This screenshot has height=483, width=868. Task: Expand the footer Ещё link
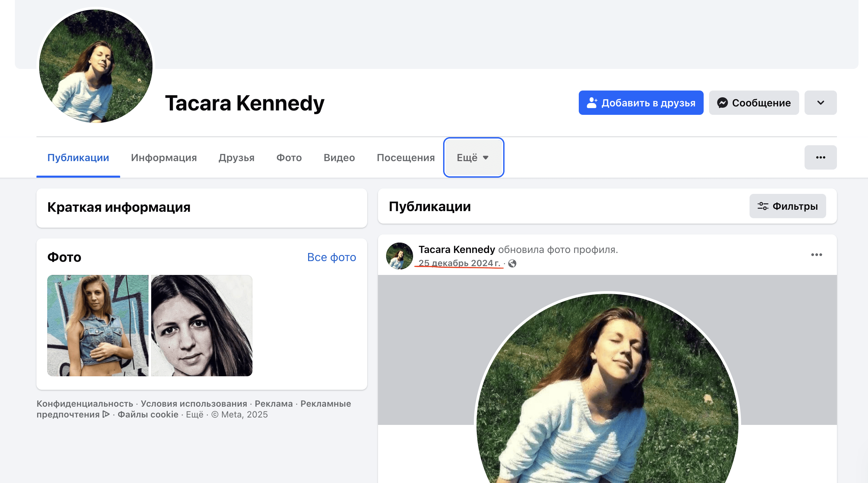195,414
